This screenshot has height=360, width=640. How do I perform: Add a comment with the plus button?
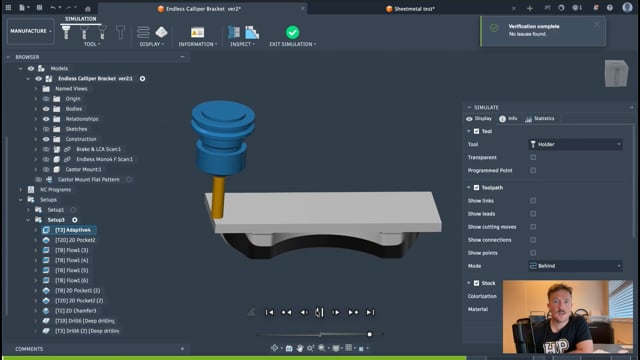coord(182,349)
